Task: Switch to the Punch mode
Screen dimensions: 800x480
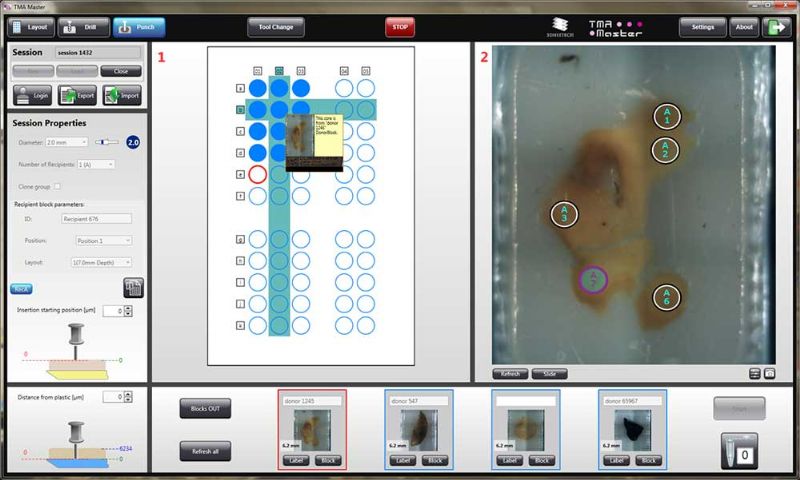Action: tap(139, 27)
